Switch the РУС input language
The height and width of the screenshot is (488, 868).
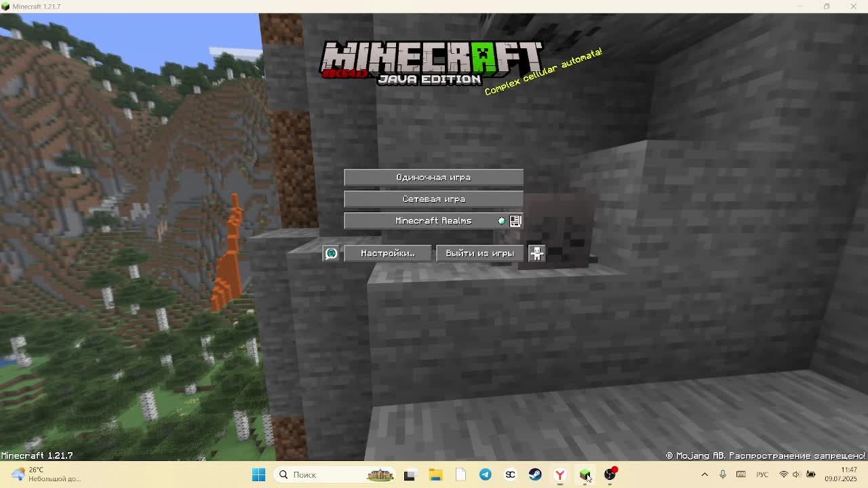tap(762, 474)
